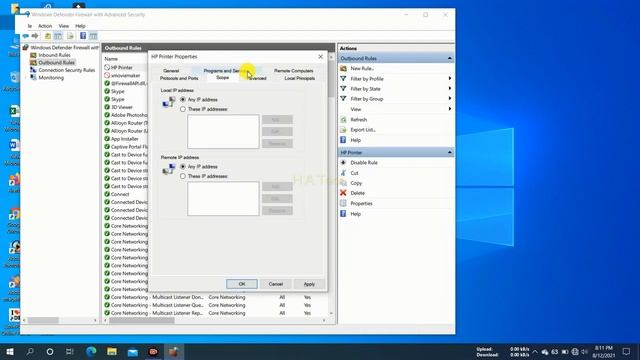Click the Apply button in the dialog
This screenshot has height=360, width=640.
tap(309, 284)
